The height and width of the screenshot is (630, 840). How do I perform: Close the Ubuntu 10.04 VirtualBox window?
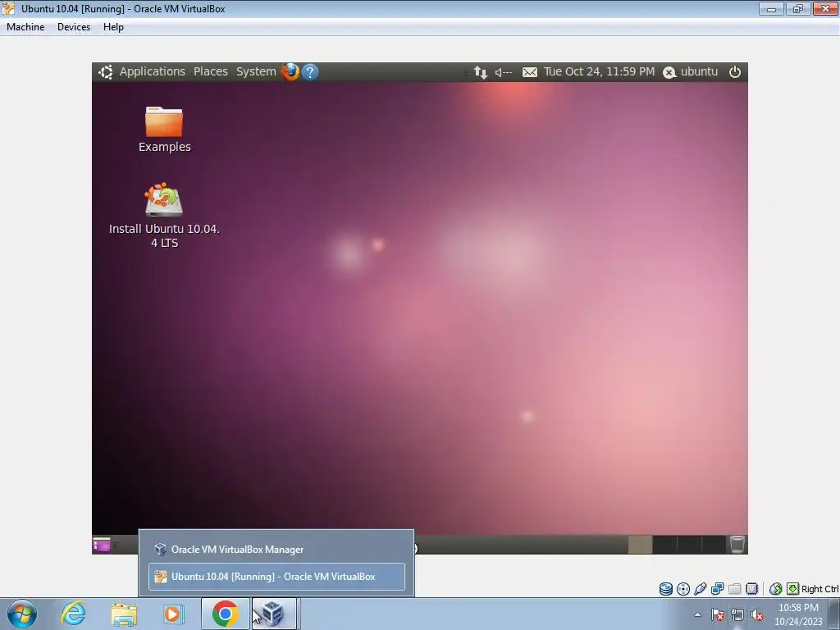pyautogui.click(x=825, y=8)
